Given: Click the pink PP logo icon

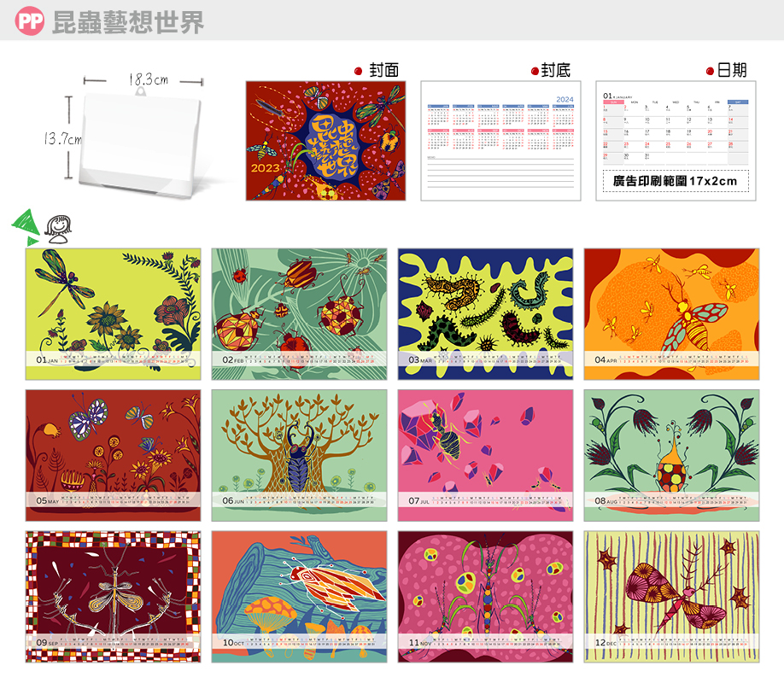Looking at the screenshot, I should [x=30, y=21].
